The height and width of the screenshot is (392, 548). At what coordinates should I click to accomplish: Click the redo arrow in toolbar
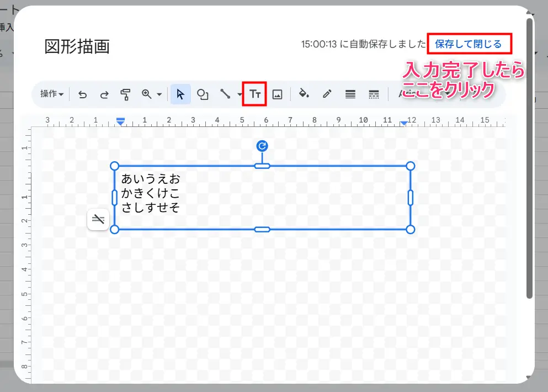pos(104,94)
